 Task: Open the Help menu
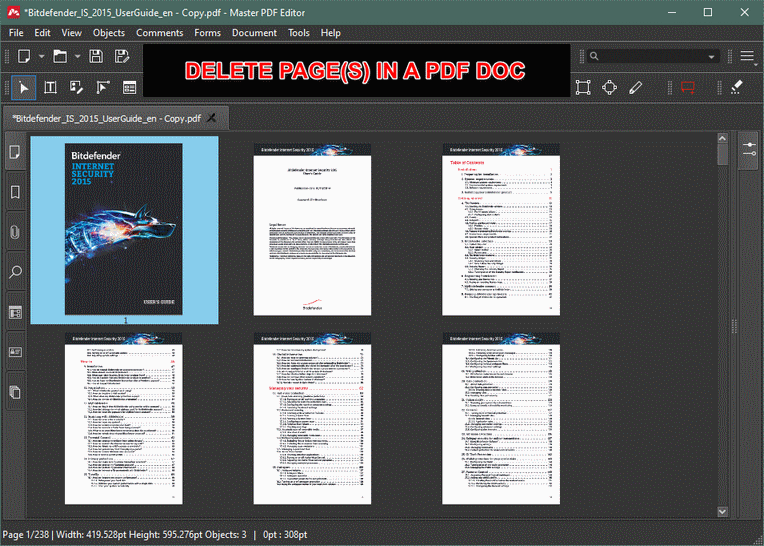(x=330, y=33)
